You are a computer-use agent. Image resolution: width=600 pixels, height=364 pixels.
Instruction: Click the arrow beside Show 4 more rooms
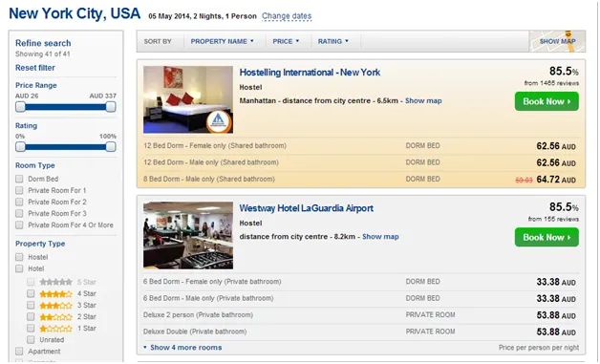click(x=145, y=348)
